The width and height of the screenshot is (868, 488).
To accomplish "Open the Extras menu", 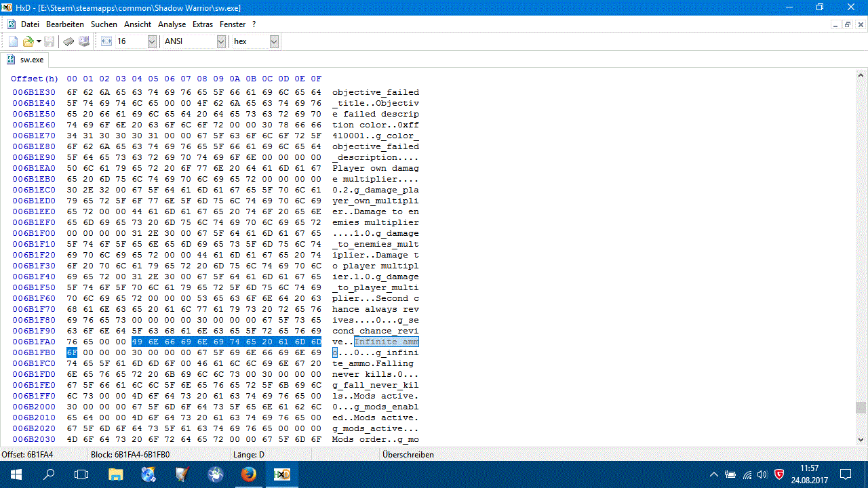I will click(x=203, y=24).
